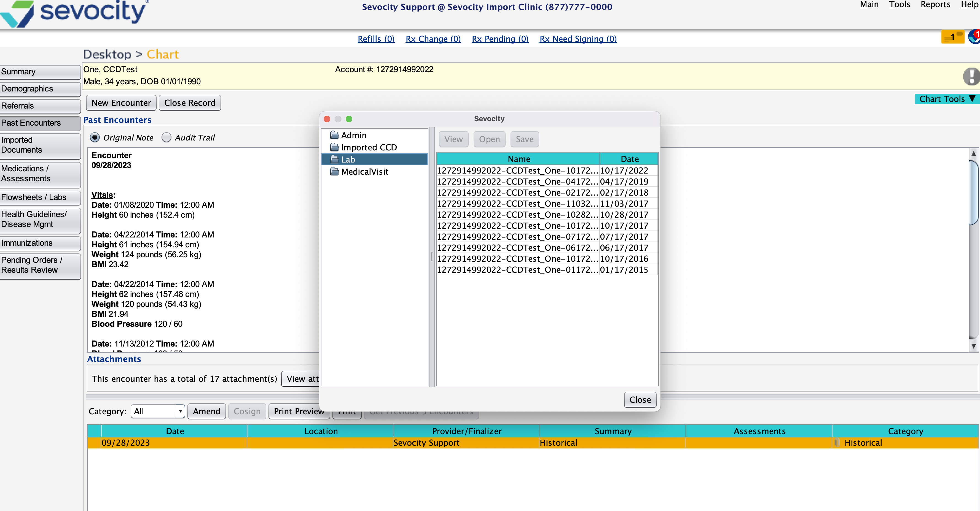
Task: Open the Tools menu
Action: (899, 5)
